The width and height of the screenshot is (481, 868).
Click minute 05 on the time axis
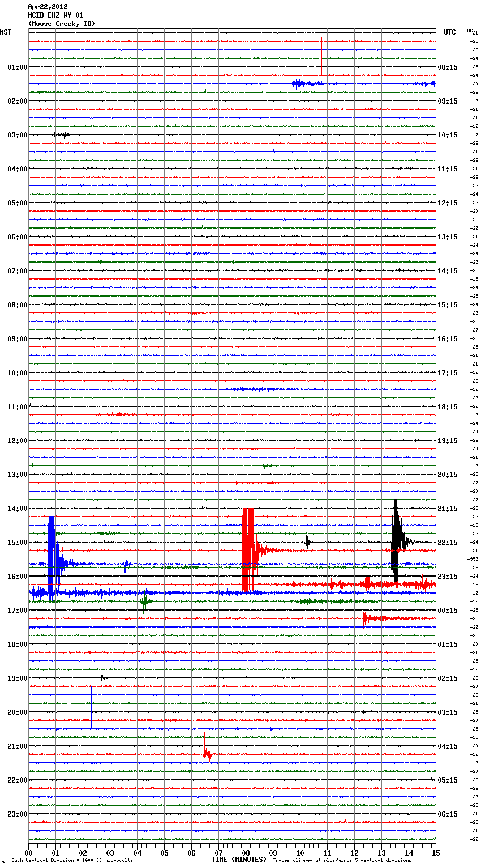[x=165, y=853]
